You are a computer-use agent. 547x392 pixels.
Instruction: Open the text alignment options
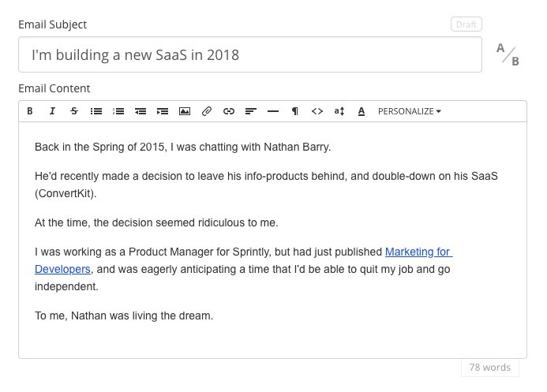coord(251,111)
